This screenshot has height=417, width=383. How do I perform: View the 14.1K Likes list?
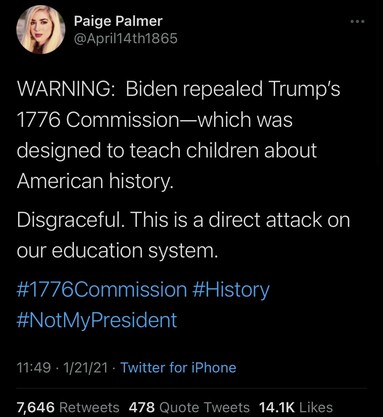pyautogui.click(x=296, y=407)
